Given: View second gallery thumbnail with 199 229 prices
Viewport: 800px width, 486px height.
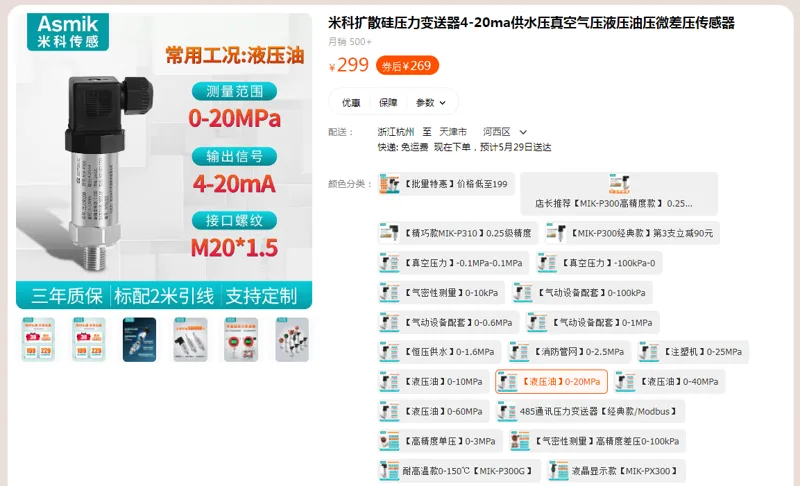Looking at the screenshot, I should click(x=89, y=340).
